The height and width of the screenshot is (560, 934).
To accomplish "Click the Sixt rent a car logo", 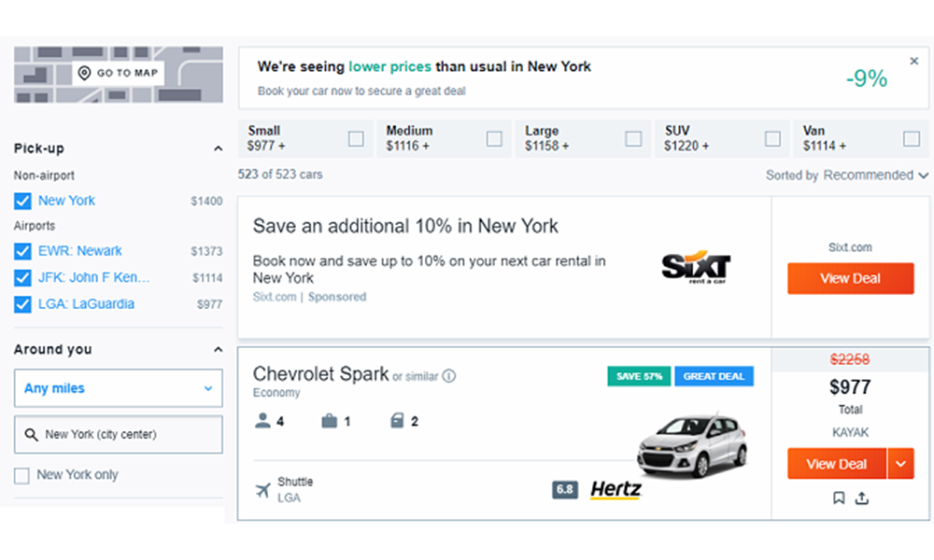I will [x=696, y=267].
